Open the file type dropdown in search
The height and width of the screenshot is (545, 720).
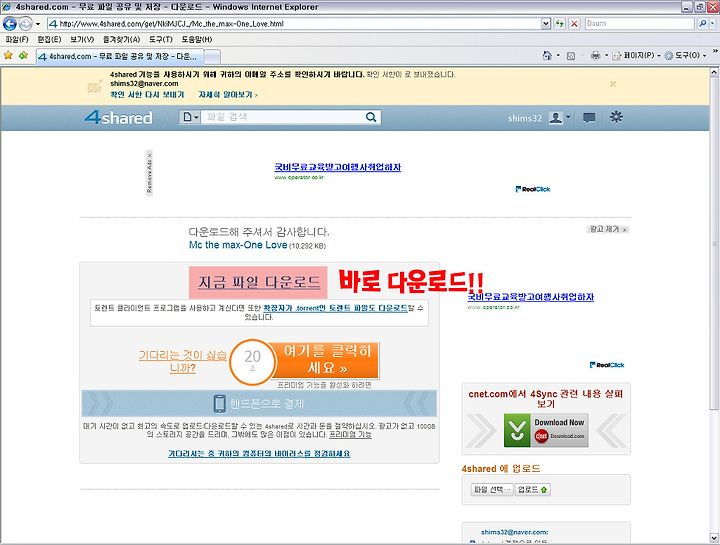[190, 117]
